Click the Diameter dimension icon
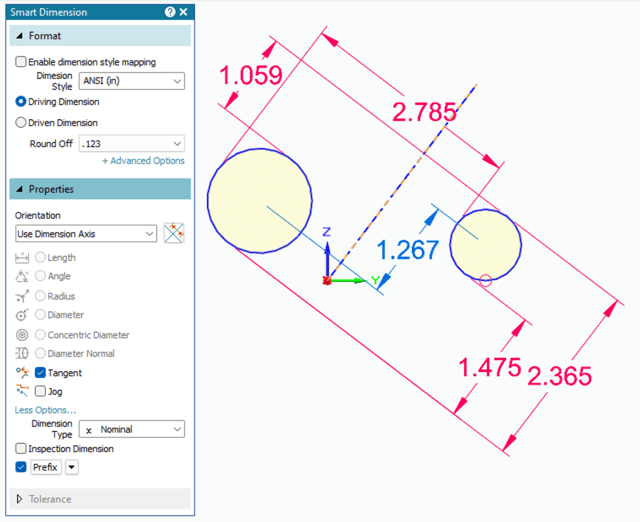The image size is (640, 522). (x=22, y=315)
